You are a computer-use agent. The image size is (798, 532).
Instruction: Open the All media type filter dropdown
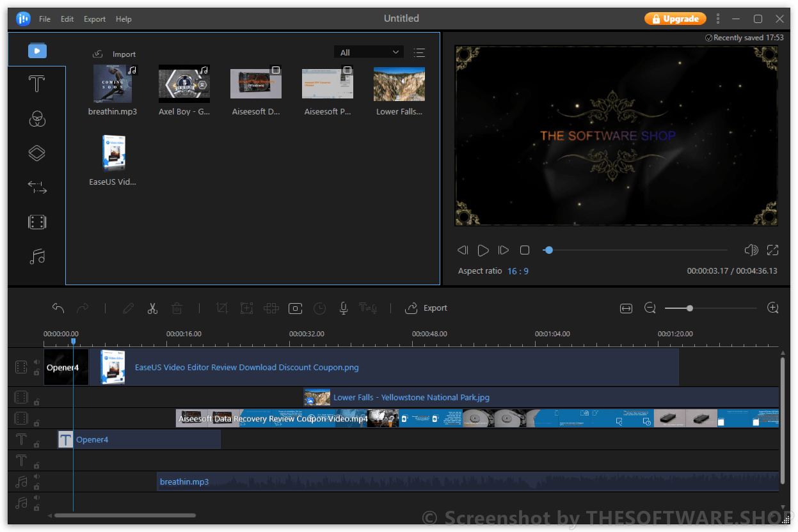click(369, 52)
